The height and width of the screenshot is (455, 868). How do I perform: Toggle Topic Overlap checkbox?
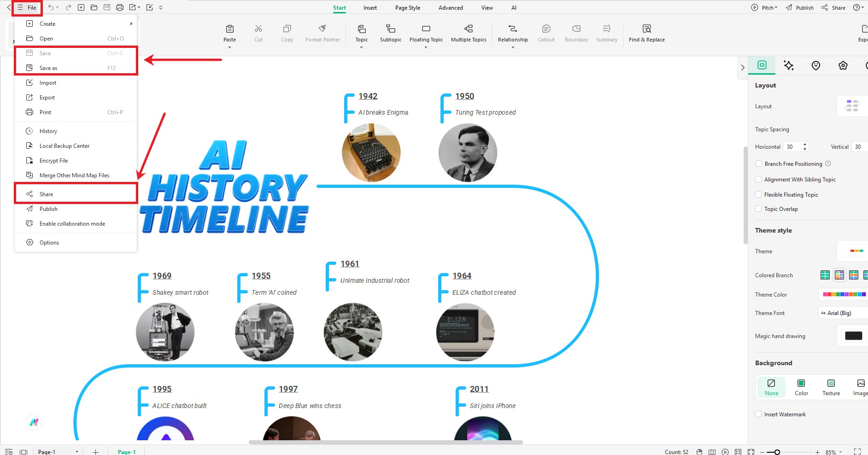(x=758, y=209)
